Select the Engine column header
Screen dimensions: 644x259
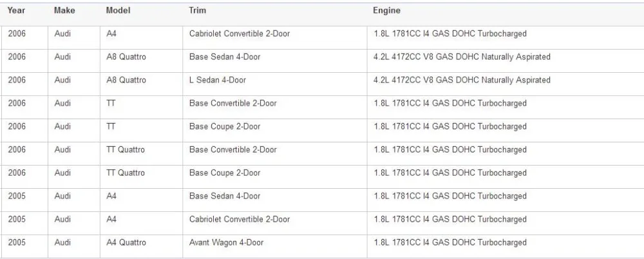[386, 11]
